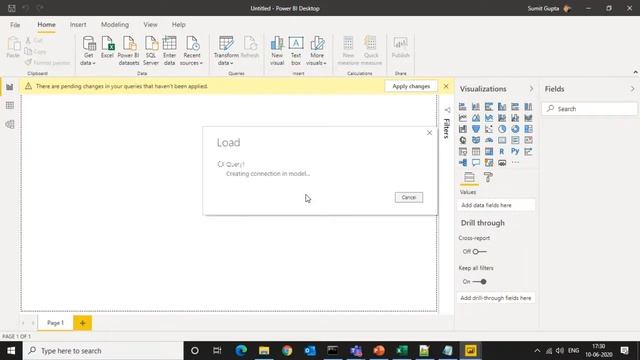640x360 pixels.
Task: Click Power BI datasets in ribbon
Action: click(129, 51)
